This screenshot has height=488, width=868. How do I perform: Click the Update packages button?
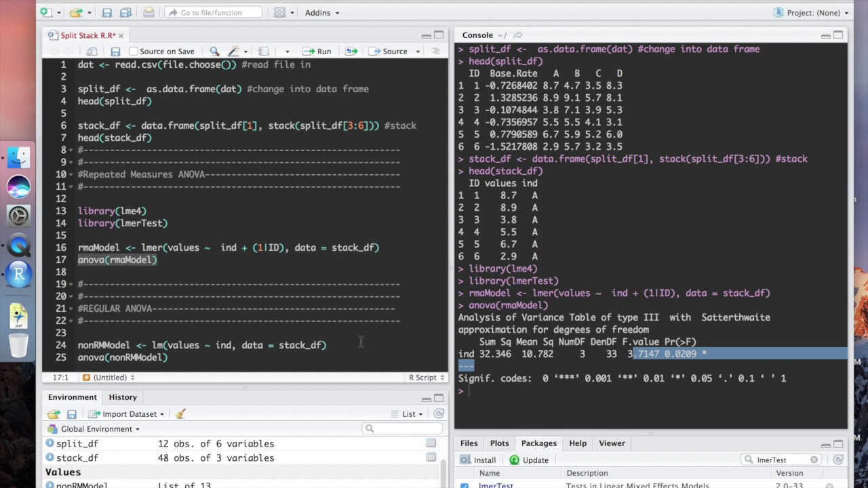529,460
